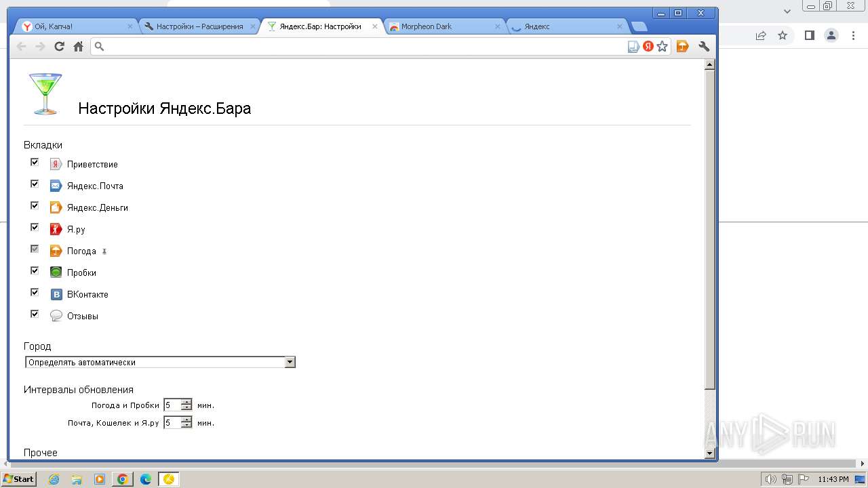Screen dimensions: 868x488
Task: Click the Я.ру red icon
Action: pos(56,229)
